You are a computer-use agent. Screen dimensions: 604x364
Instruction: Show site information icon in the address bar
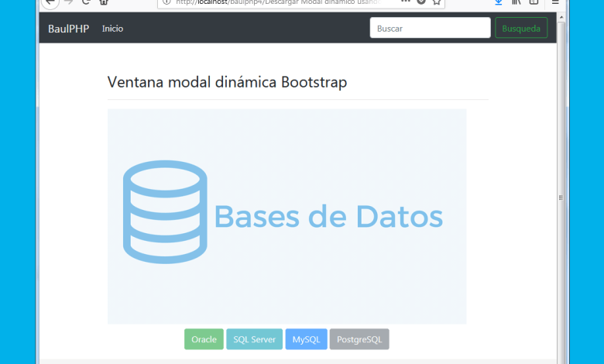(166, 2)
